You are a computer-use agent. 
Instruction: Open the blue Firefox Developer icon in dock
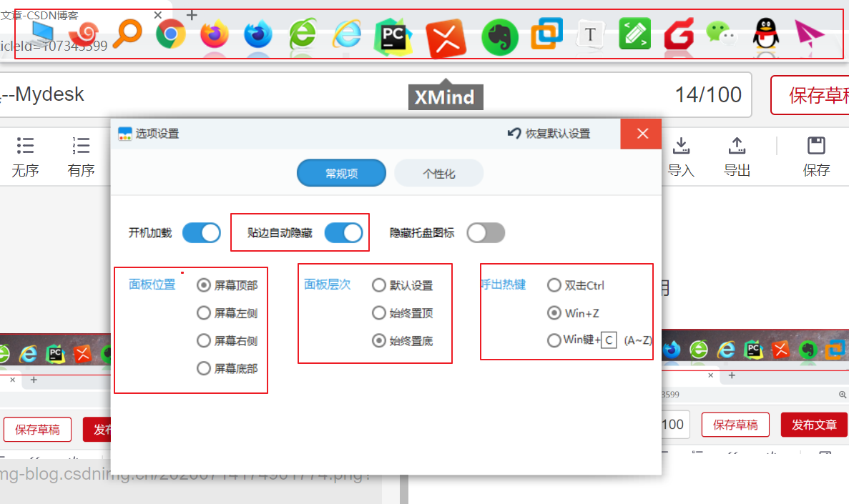pyautogui.click(x=257, y=34)
